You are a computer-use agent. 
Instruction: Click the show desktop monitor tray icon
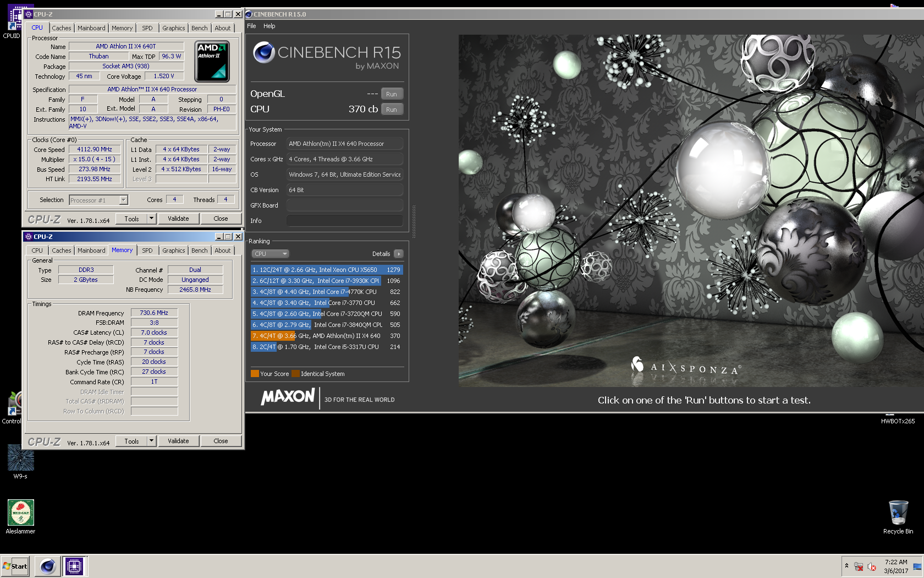(917, 566)
